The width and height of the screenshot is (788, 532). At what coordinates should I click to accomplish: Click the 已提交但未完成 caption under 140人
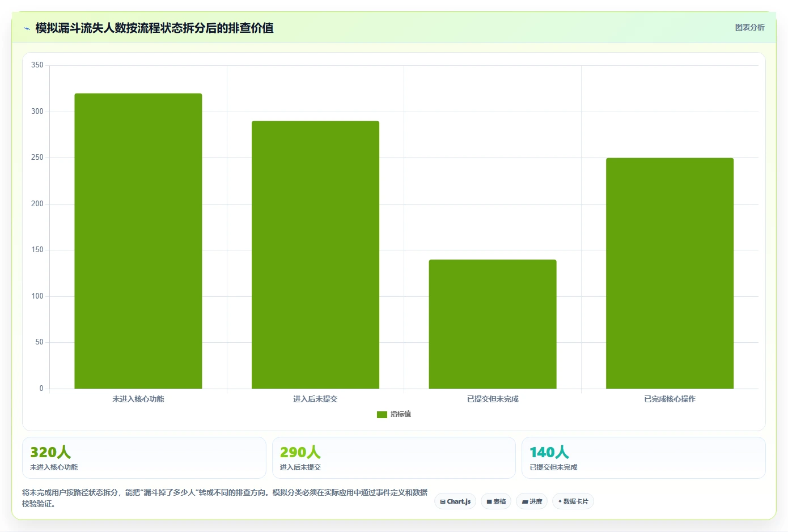click(x=553, y=467)
